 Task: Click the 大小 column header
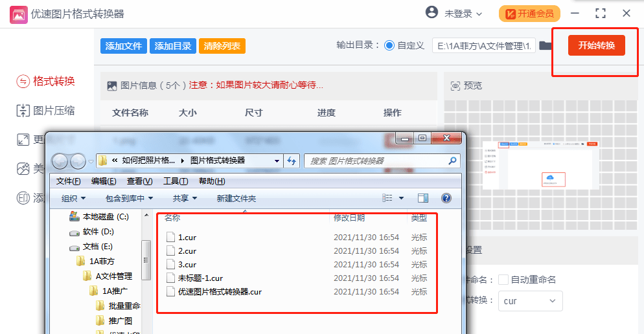188,113
